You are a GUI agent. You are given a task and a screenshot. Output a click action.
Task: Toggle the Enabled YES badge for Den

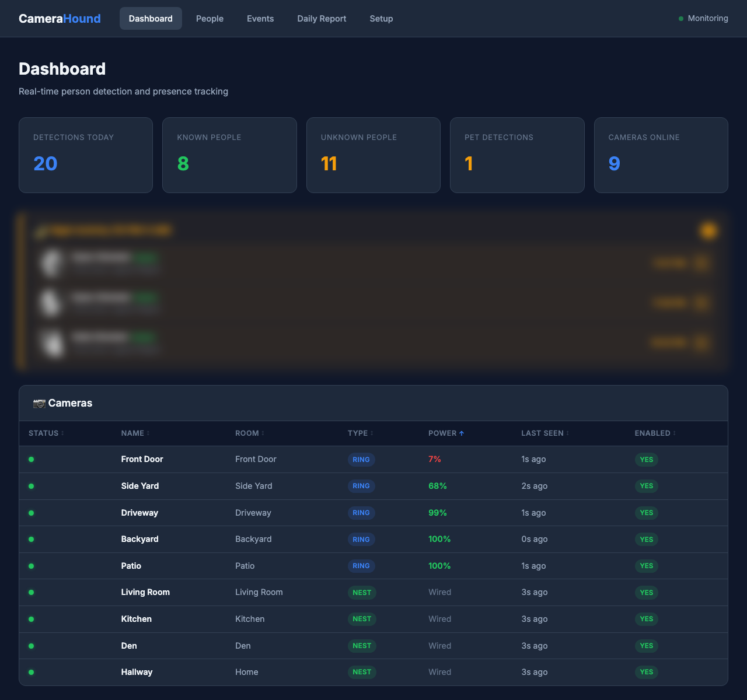click(646, 646)
